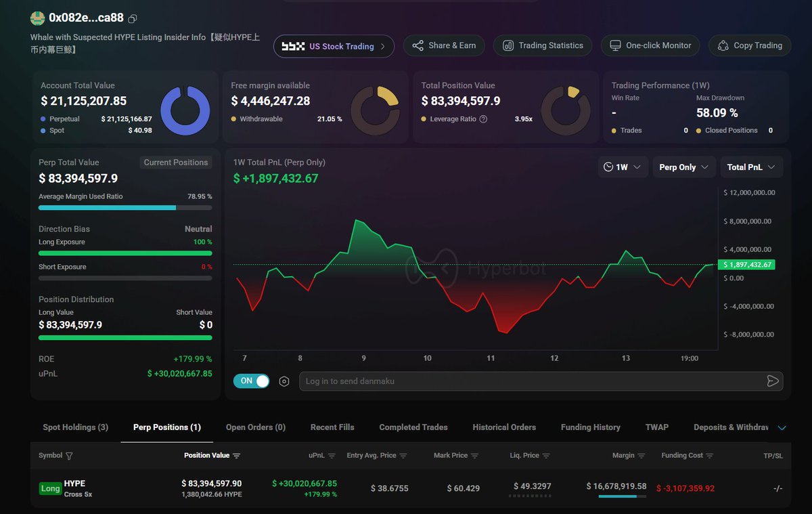
Task: Open the Historical Orders tab
Action: coord(504,427)
